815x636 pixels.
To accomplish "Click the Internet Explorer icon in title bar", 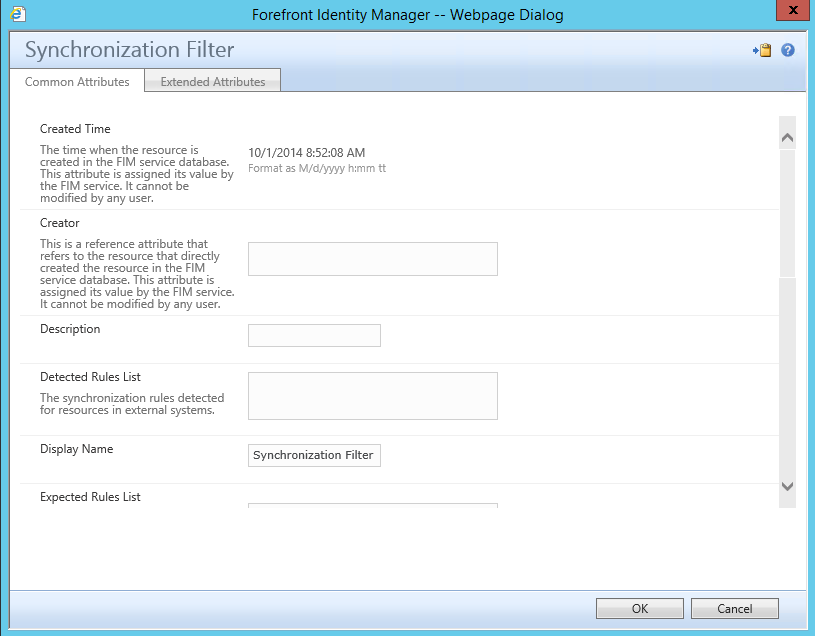I will click(19, 14).
